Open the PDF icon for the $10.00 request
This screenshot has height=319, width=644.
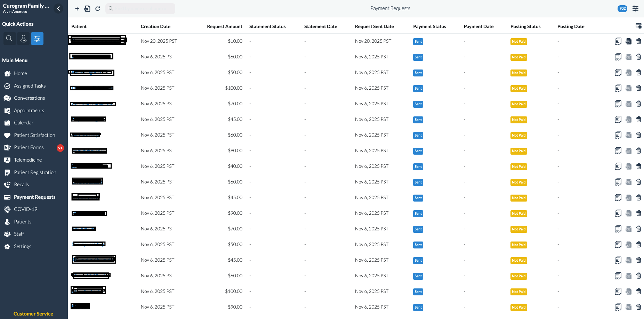pyautogui.click(x=628, y=41)
